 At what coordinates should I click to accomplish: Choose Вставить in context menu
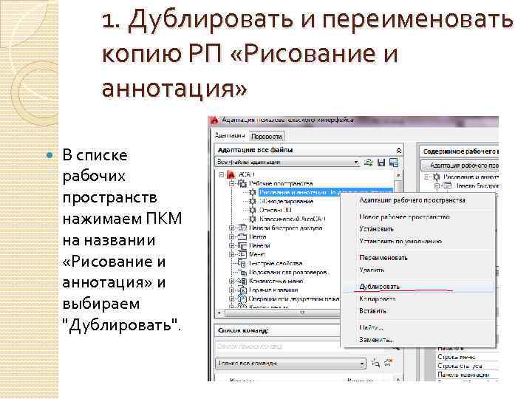tap(372, 311)
